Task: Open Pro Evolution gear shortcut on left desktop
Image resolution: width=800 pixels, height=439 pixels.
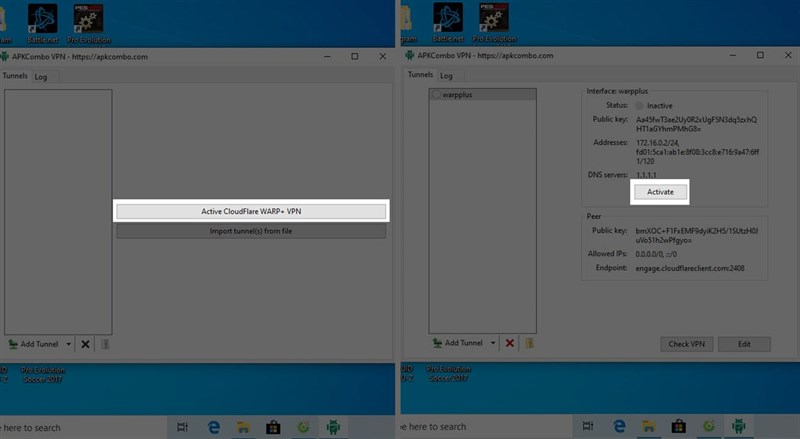Action: click(x=89, y=23)
